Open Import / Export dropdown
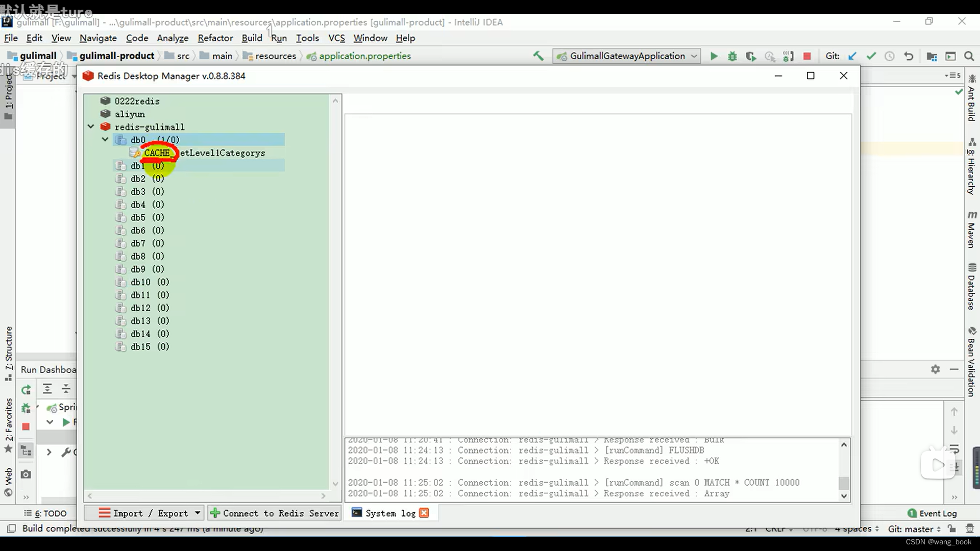The width and height of the screenshot is (980, 551). point(145,513)
